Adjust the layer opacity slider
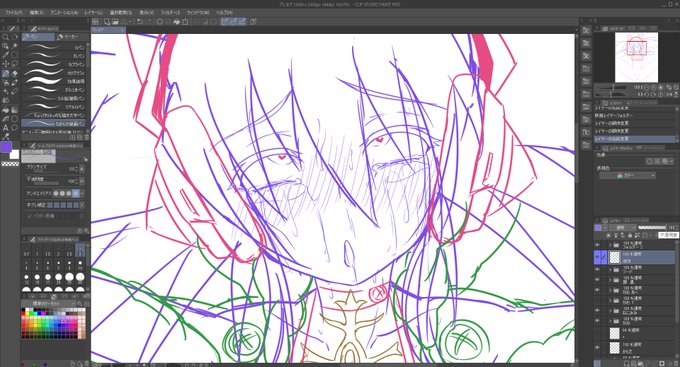680x367 pixels. tap(652, 227)
